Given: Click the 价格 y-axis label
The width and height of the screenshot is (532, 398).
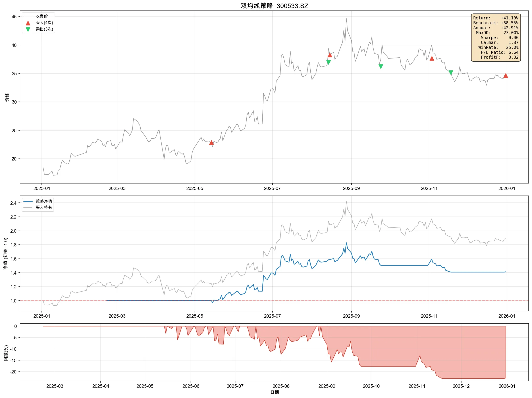Looking at the screenshot, I should (7, 97).
